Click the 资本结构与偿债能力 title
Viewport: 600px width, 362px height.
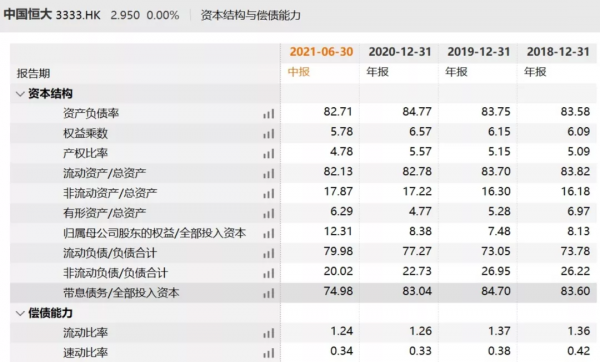[251, 15]
